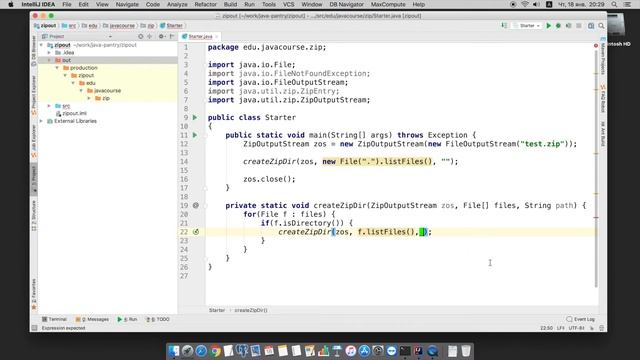Click the stop button in the toolbar
Viewport: 640px width, 360px height.
(579, 26)
